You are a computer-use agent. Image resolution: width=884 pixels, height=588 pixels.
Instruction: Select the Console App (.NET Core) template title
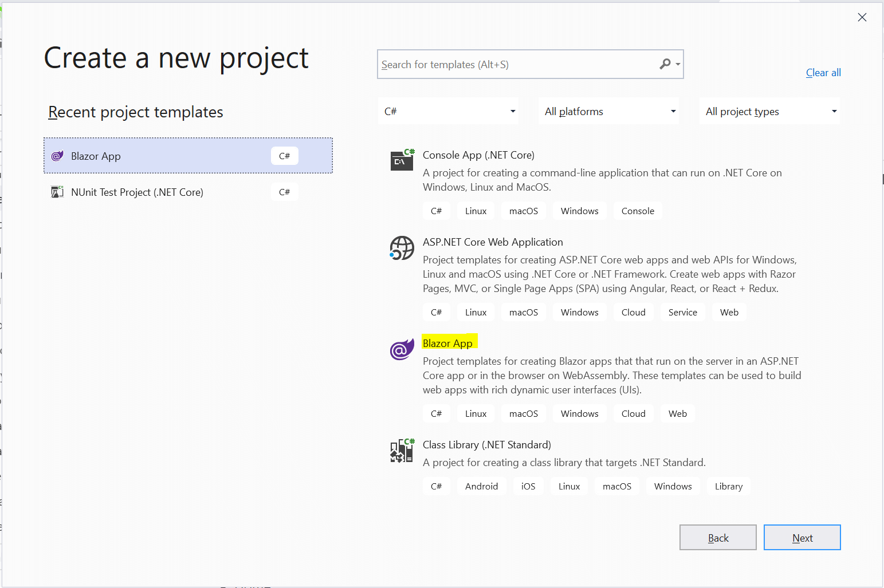click(x=478, y=155)
